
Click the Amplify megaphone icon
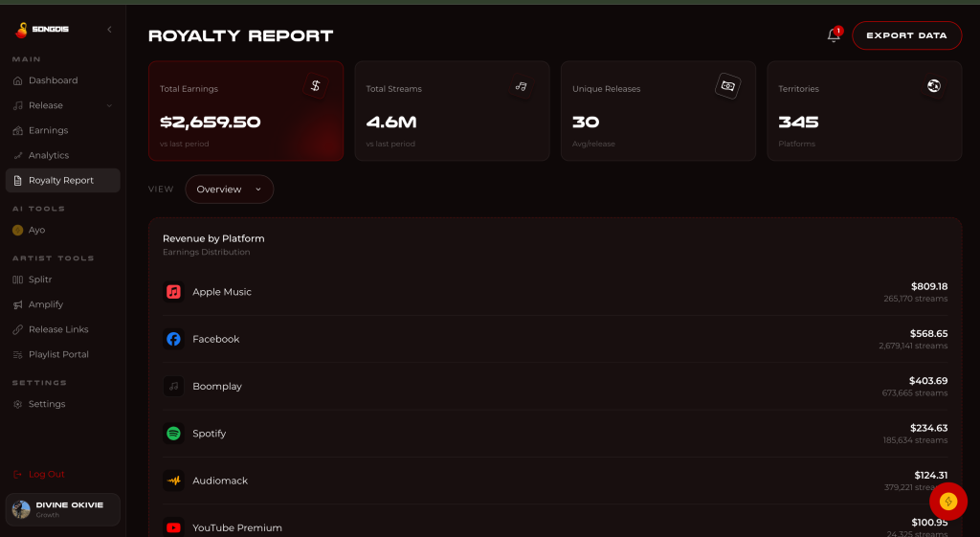tap(17, 304)
